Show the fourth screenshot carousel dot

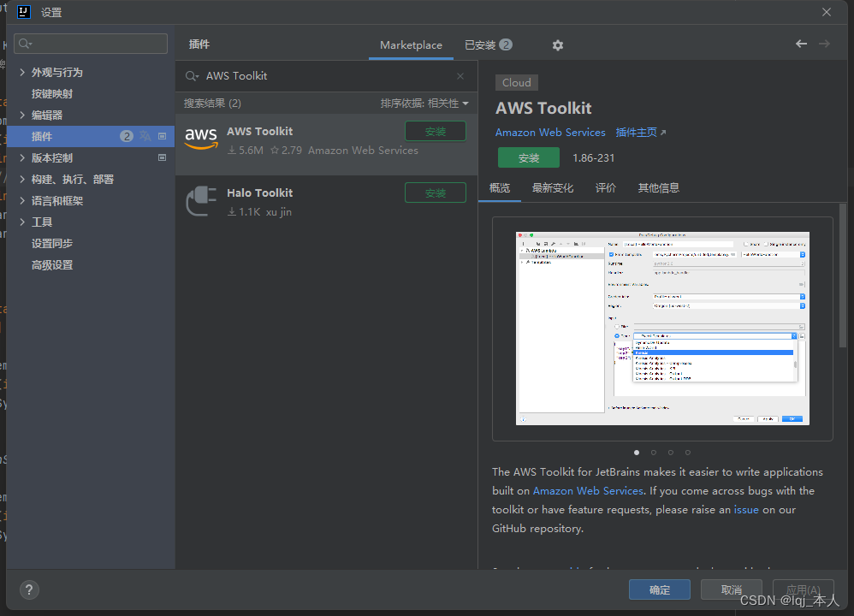(688, 453)
